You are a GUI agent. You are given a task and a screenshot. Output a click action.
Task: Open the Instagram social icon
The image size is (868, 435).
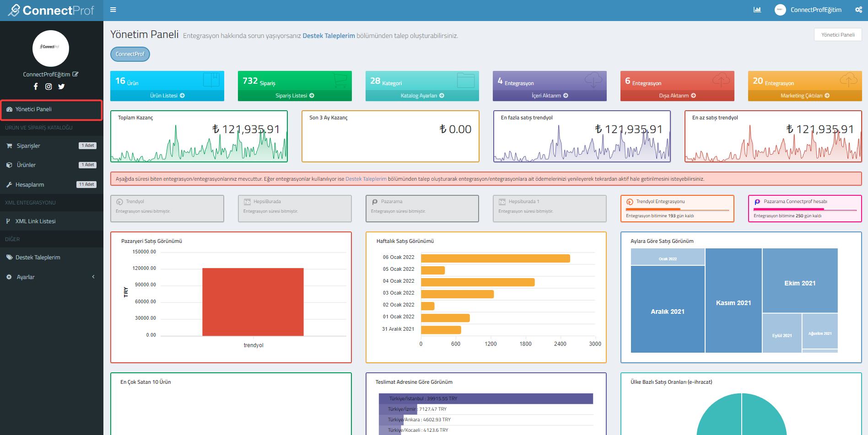[49, 86]
